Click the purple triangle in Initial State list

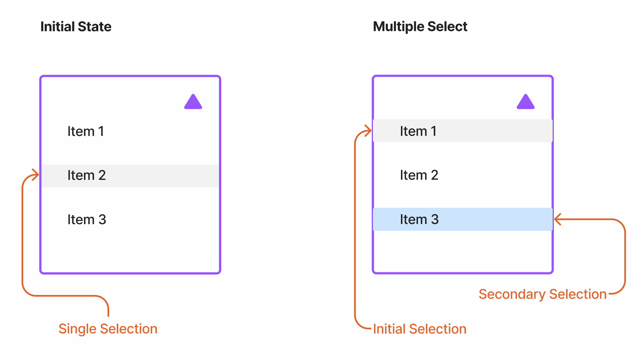pos(193,102)
